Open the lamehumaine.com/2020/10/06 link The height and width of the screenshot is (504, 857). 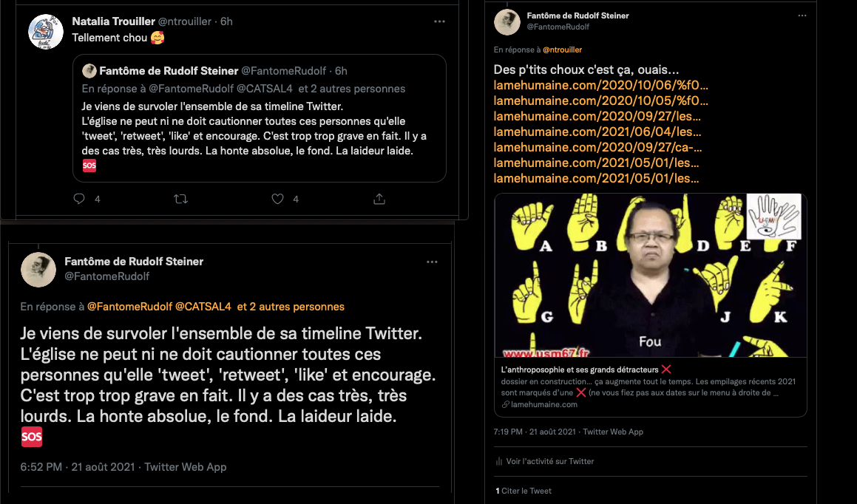[600, 85]
